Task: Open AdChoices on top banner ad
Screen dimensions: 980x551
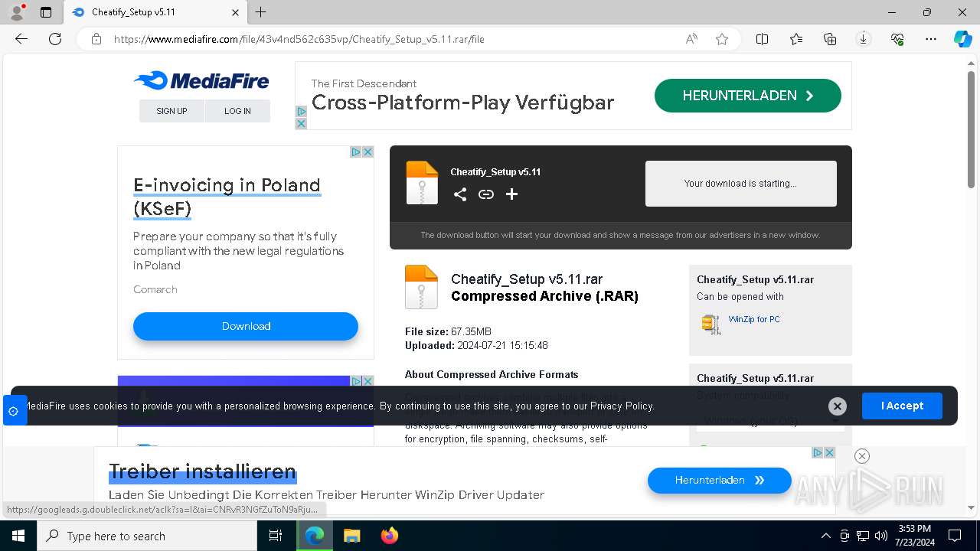Action: tap(301, 112)
